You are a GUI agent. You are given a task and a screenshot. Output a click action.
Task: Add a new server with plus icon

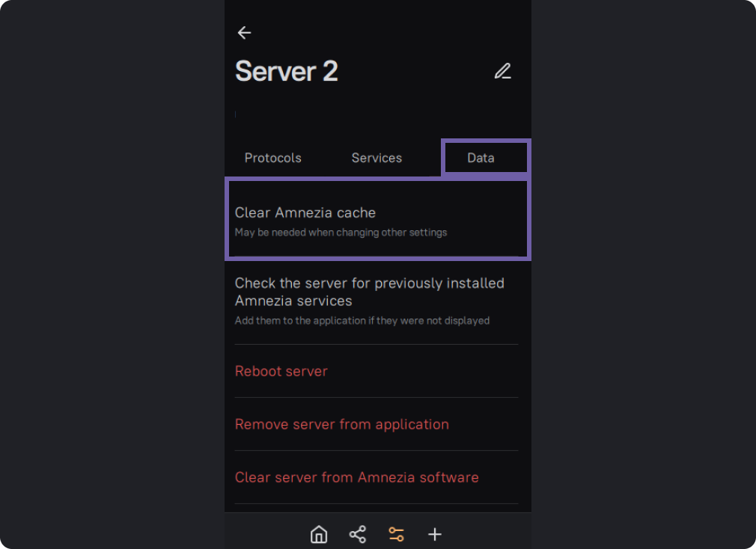[435, 534]
